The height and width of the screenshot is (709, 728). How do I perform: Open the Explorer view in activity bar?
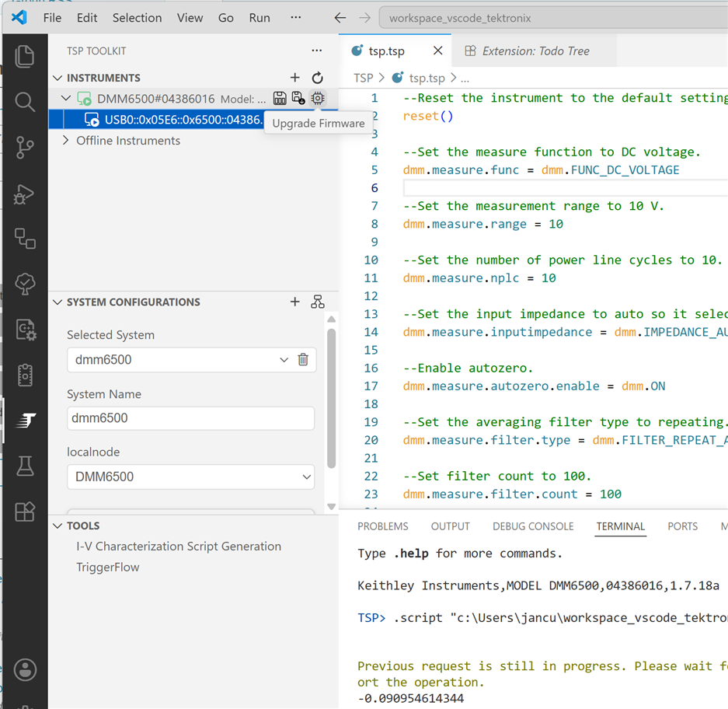coord(25,57)
